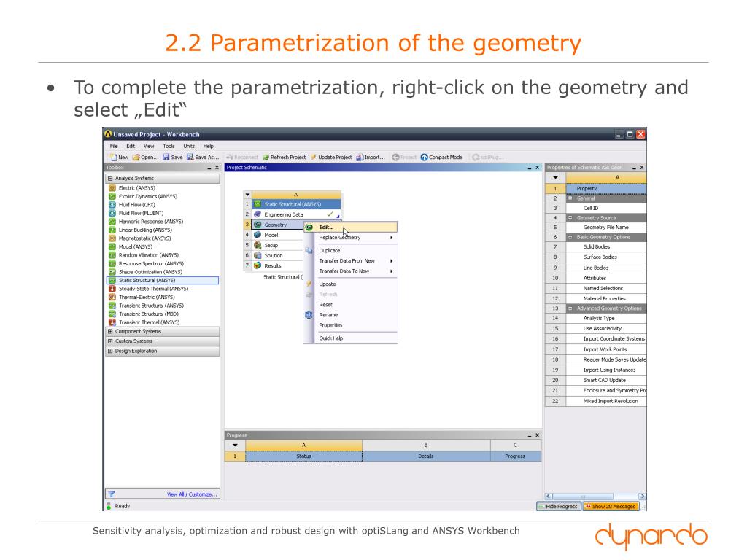Click View All / Customize... link

[192, 495]
